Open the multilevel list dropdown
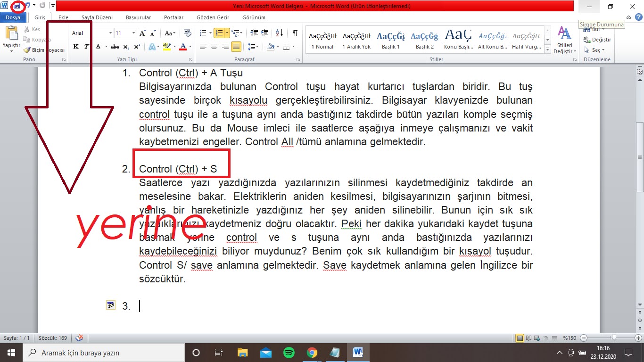644x362 pixels. [237, 33]
